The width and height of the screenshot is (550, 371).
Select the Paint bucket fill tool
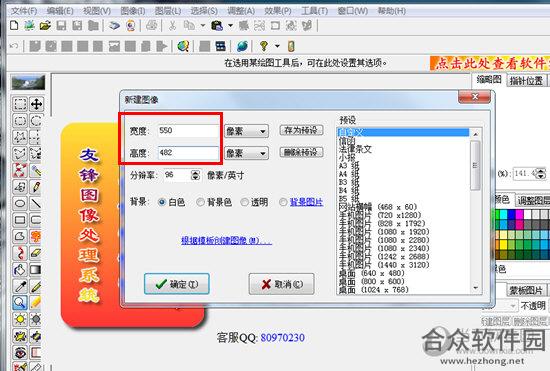(x=20, y=270)
